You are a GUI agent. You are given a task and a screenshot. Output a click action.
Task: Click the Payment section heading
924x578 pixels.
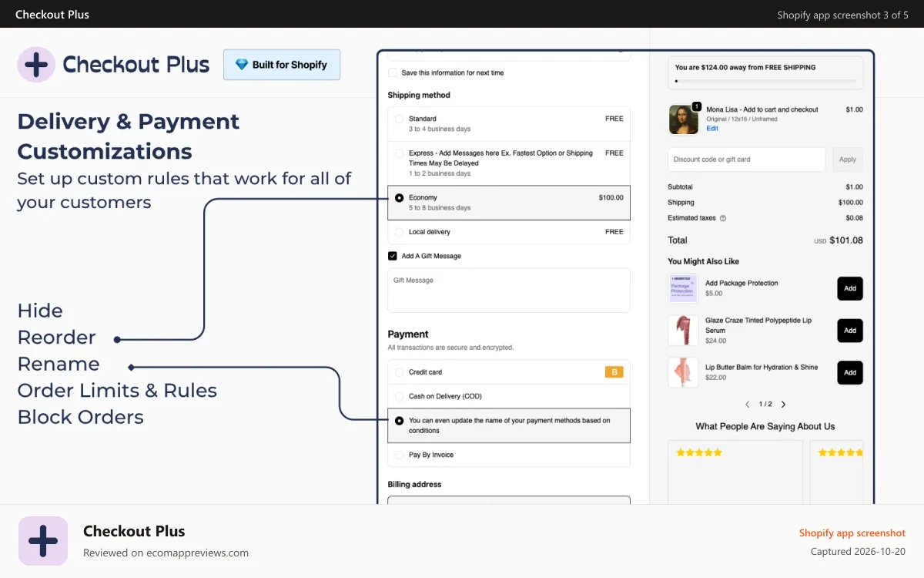click(x=408, y=334)
